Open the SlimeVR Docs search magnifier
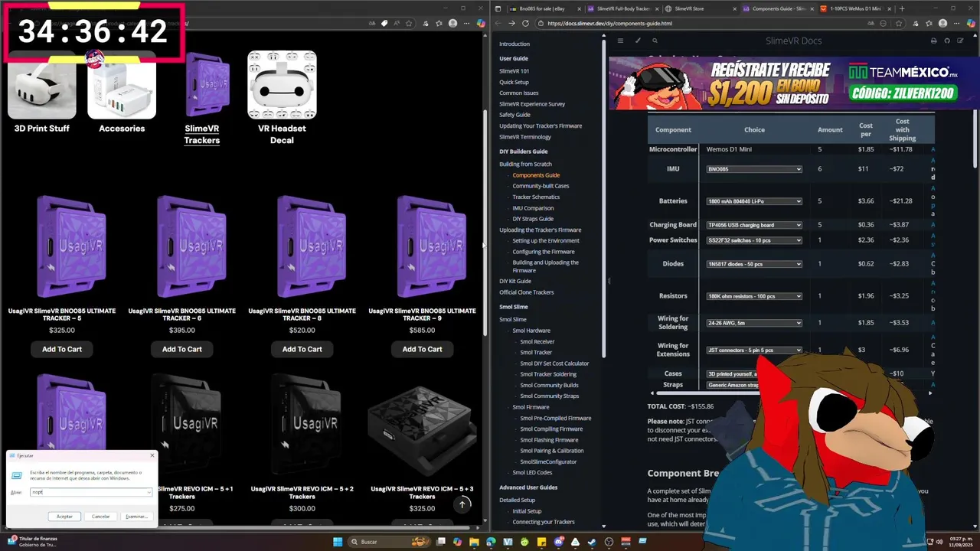 point(655,41)
